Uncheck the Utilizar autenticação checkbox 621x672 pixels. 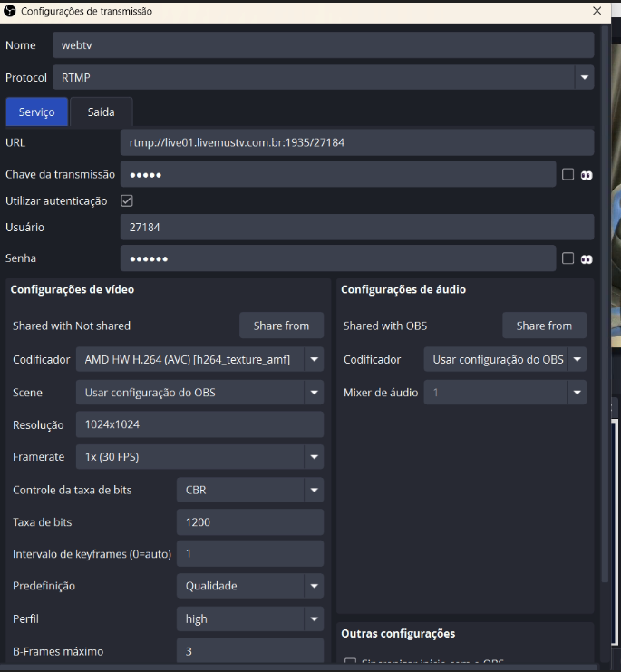tap(127, 200)
